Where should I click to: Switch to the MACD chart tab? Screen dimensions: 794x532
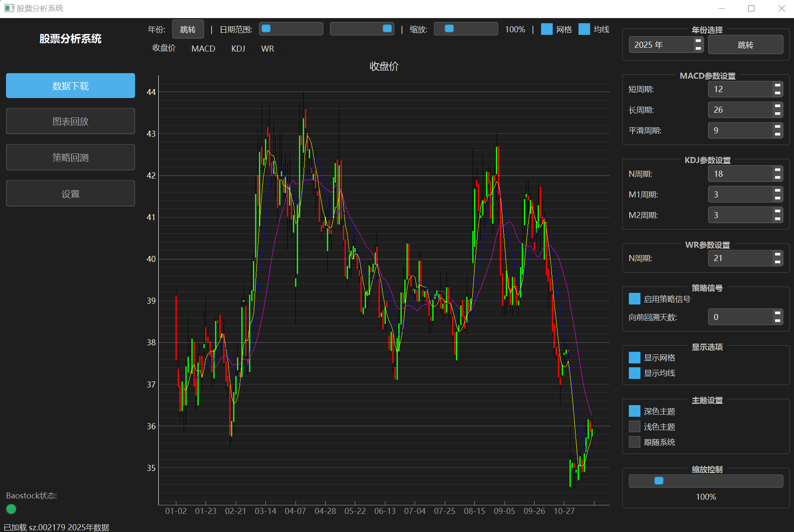(203, 49)
